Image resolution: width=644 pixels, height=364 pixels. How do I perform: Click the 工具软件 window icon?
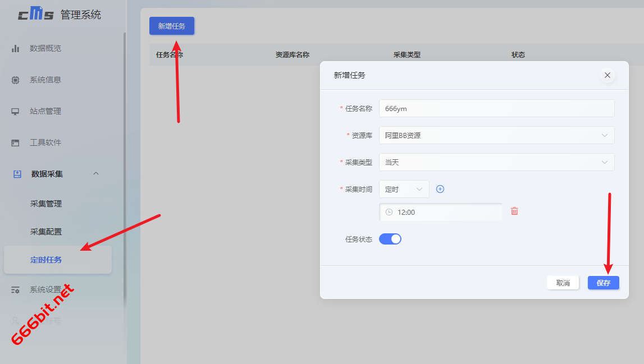point(16,142)
